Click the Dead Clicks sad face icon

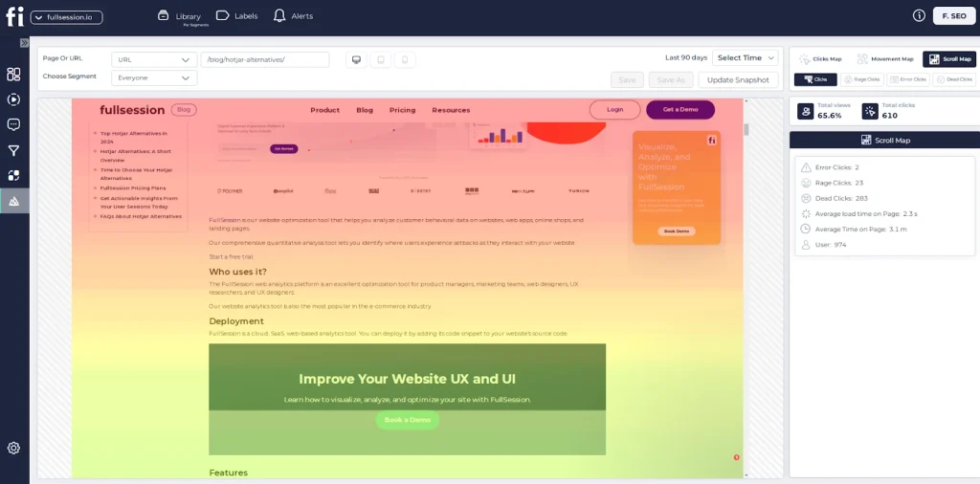coord(806,199)
